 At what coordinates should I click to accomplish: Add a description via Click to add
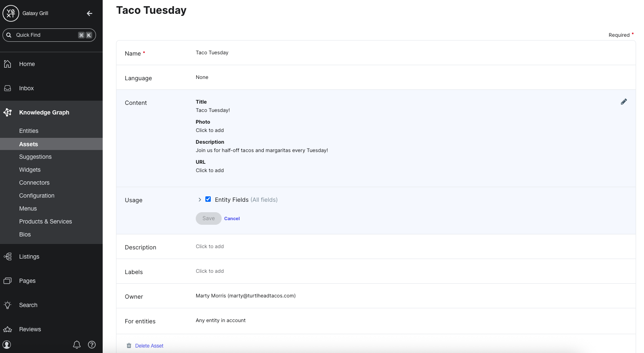tap(210, 246)
